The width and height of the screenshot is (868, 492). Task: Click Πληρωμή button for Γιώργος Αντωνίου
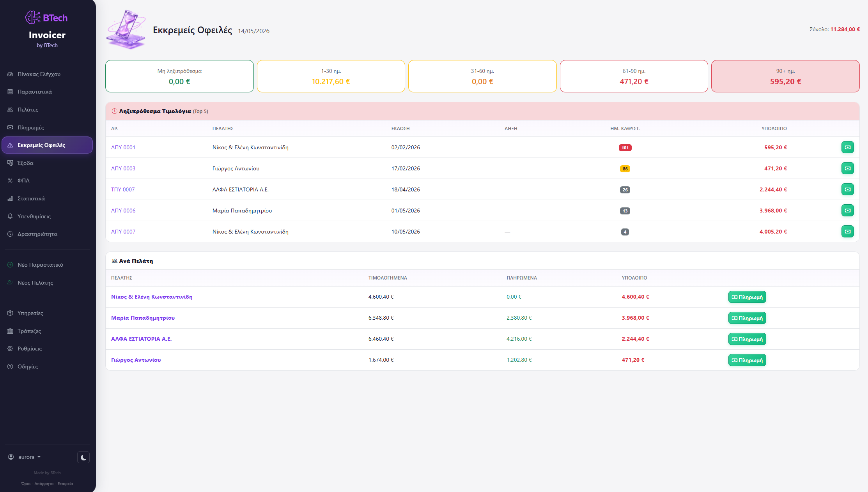[747, 360]
